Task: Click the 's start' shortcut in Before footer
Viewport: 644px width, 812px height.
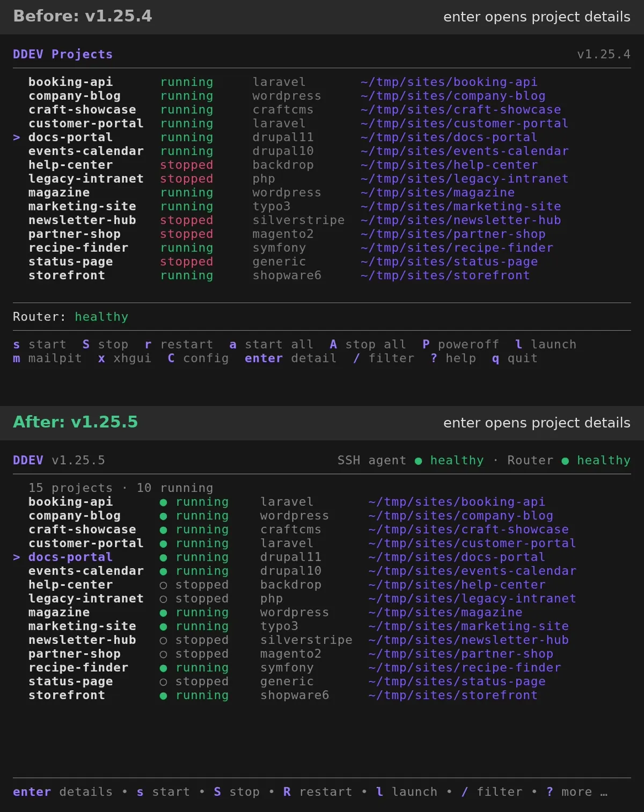Action: tap(40, 344)
